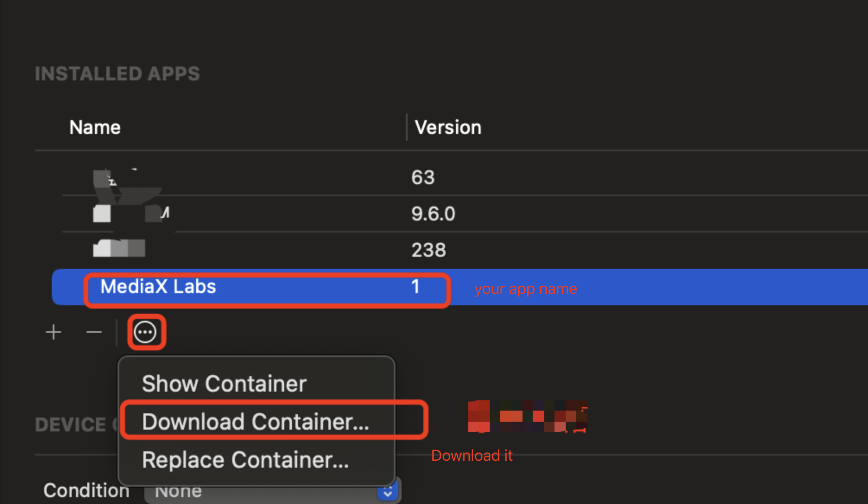This screenshot has height=504, width=868.
Task: Click the version 1 cell of MediaX Labs
Action: (x=415, y=287)
